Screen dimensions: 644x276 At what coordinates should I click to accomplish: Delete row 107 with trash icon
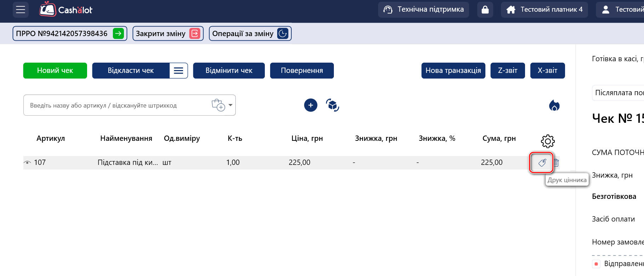pos(556,163)
